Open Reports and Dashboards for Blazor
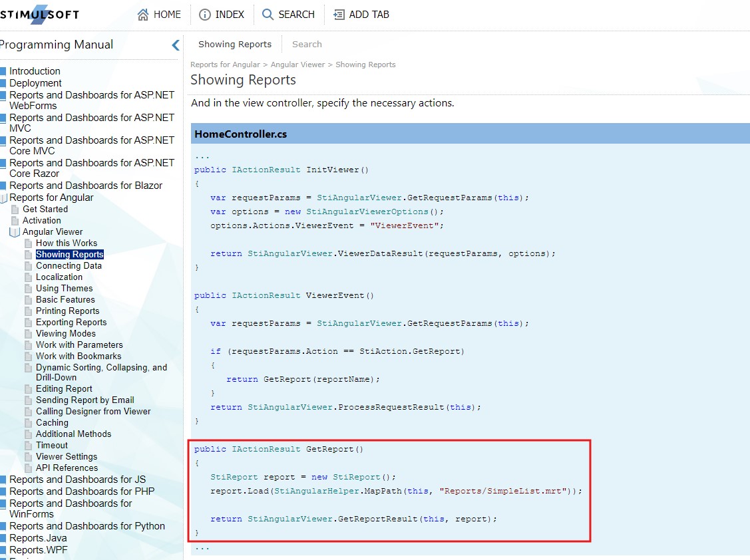 click(x=86, y=185)
